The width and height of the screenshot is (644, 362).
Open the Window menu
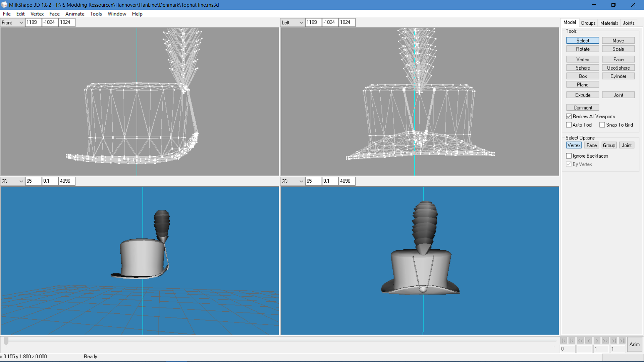tap(117, 14)
